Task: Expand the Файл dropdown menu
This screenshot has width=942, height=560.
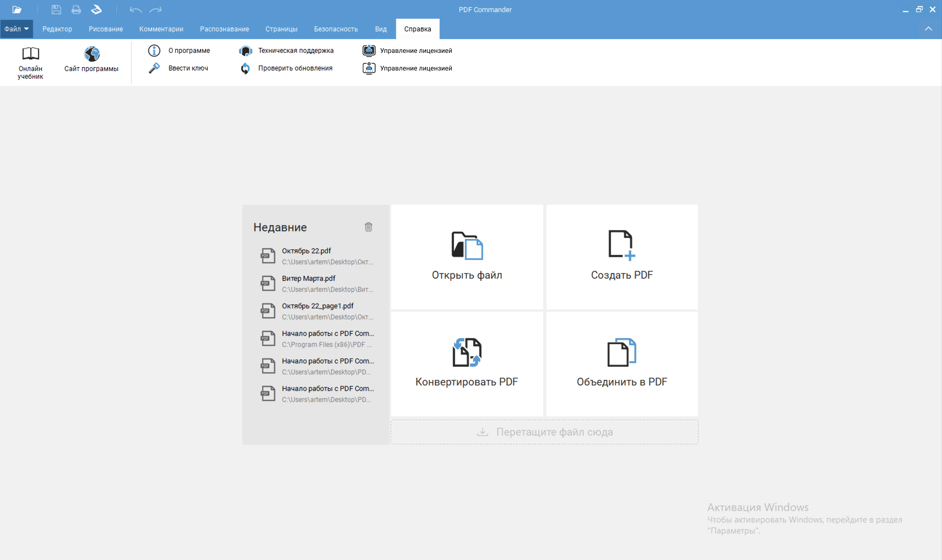Action: (17, 29)
